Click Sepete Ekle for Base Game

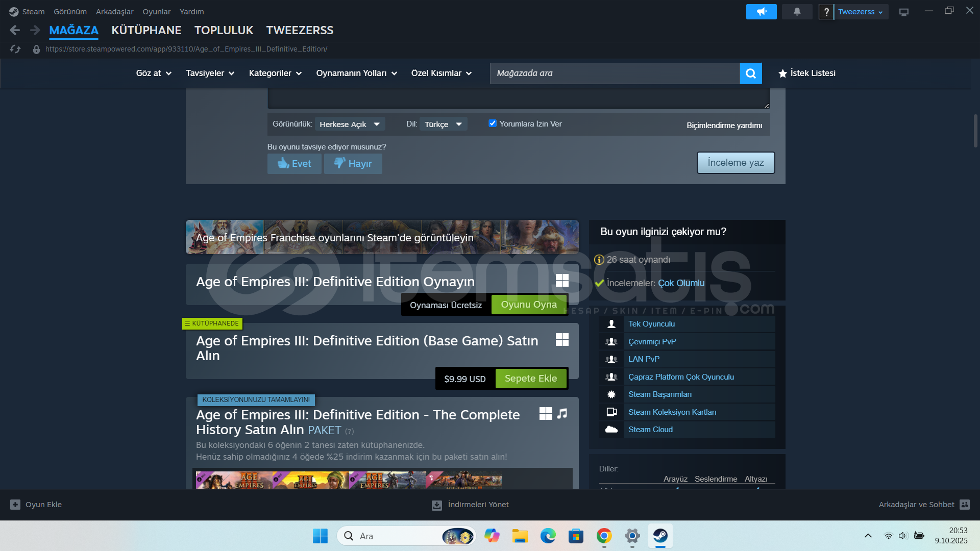tap(530, 379)
